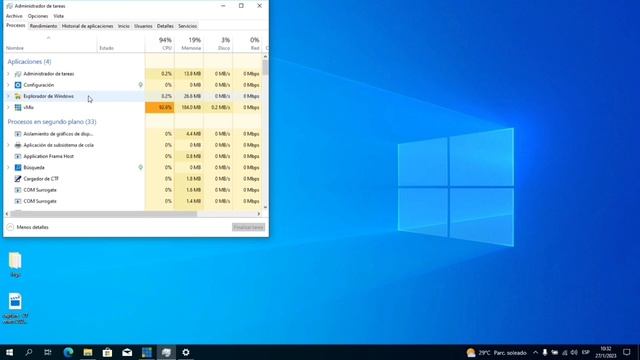Open taskbar search magnifier

pos(29,352)
